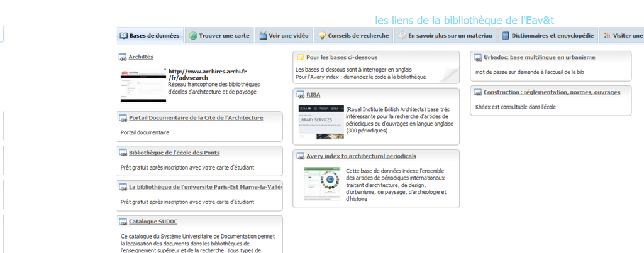Click the lightbulb icon on Conseils de recherche

click(322, 36)
